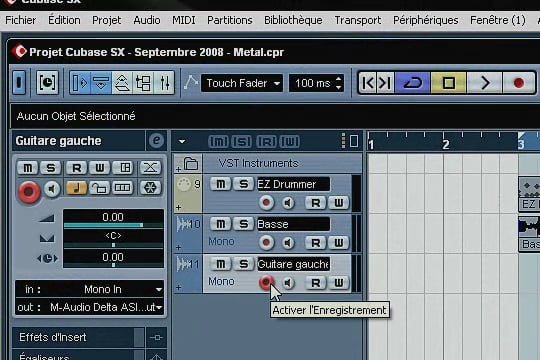Open the 'in: Mono In' input routing dropdown
The width and height of the screenshot is (540, 360).
pos(90,289)
